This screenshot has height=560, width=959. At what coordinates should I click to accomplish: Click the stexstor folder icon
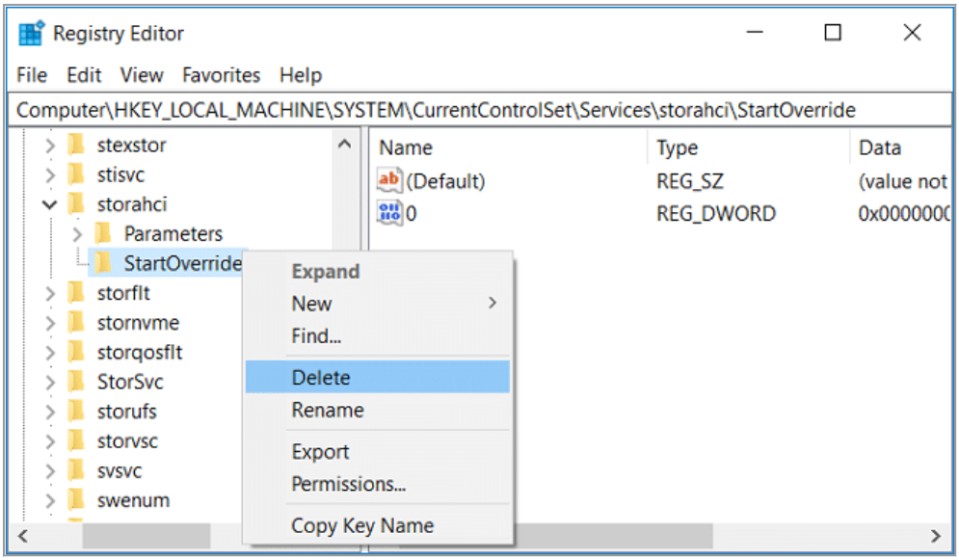[77, 146]
